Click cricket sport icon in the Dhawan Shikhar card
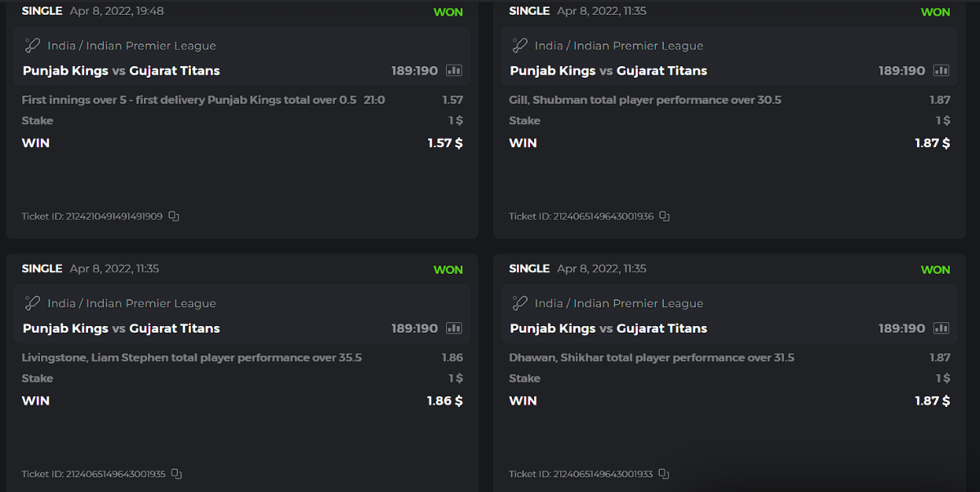 coord(520,303)
